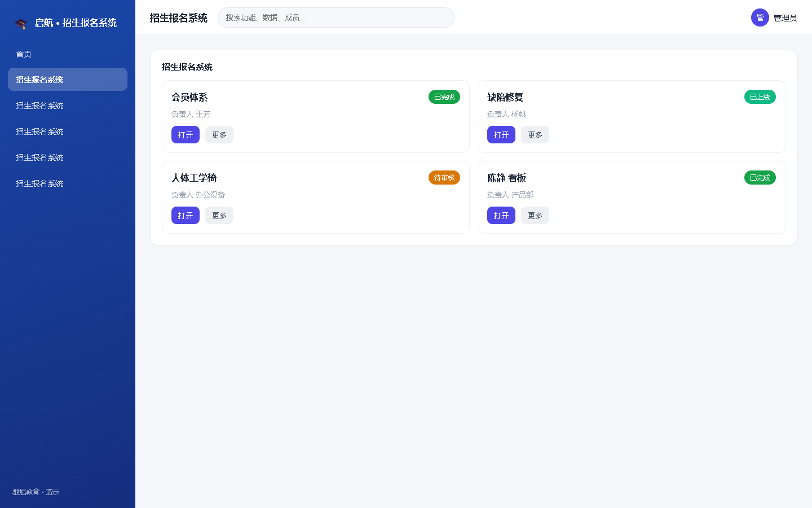
Task: Select the highlighted 招生报名系统 sidebar item
Action: [68, 80]
